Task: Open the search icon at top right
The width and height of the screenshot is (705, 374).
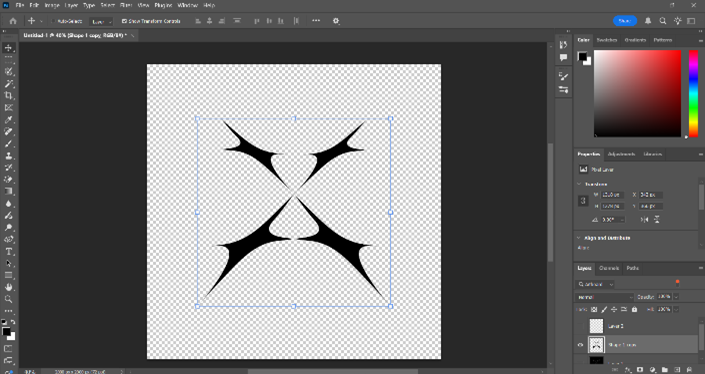Action: (663, 21)
